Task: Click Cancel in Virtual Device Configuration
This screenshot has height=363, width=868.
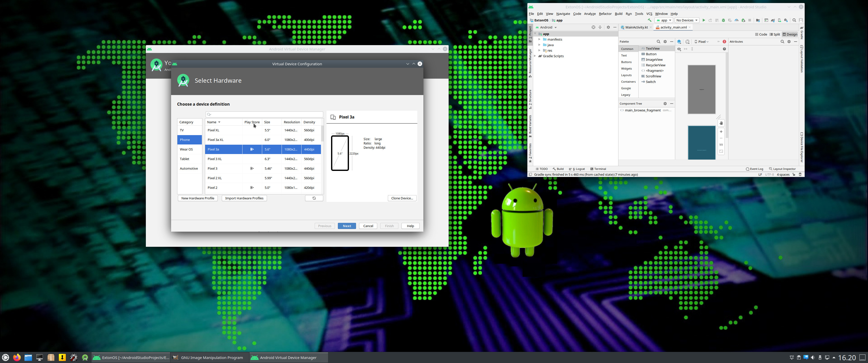Action: [368, 226]
